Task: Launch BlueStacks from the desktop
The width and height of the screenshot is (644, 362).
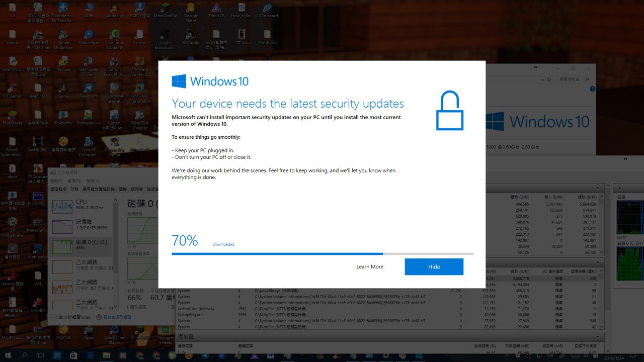Action: pyautogui.click(x=12, y=116)
